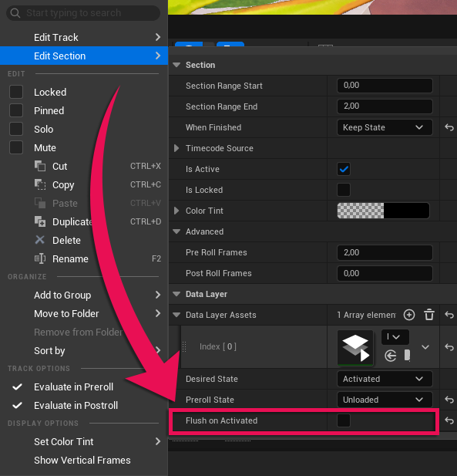
Task: Reset Preroll State to default
Action: [x=449, y=400]
